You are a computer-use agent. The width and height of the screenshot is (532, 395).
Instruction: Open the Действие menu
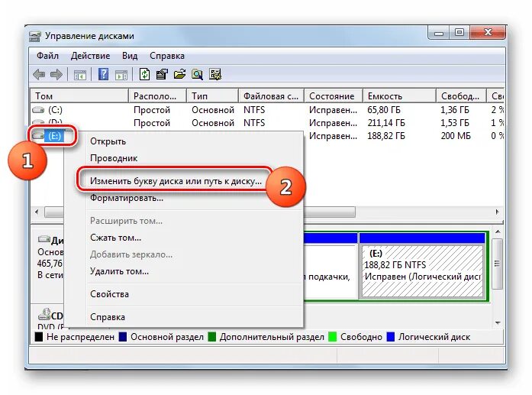(90, 56)
